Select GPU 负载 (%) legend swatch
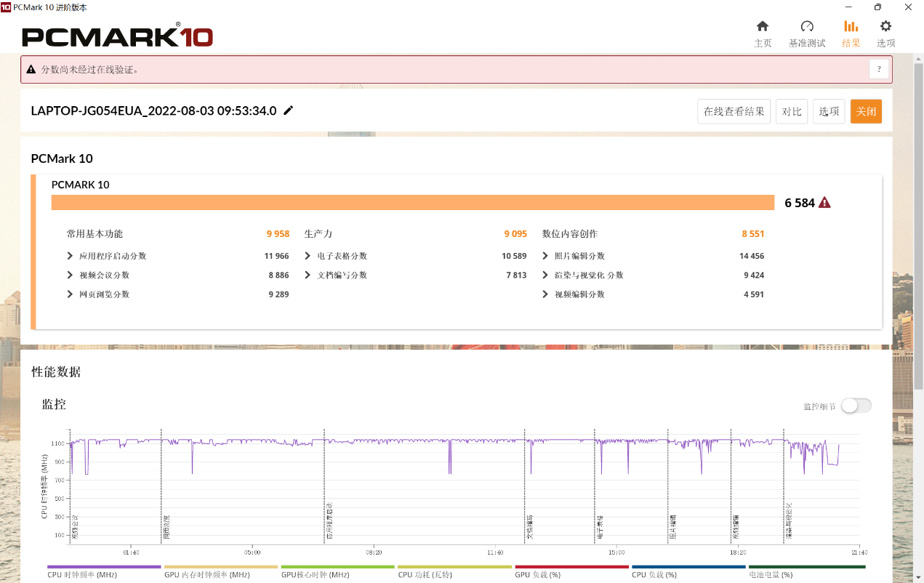The height and width of the screenshot is (583, 924). click(572, 567)
